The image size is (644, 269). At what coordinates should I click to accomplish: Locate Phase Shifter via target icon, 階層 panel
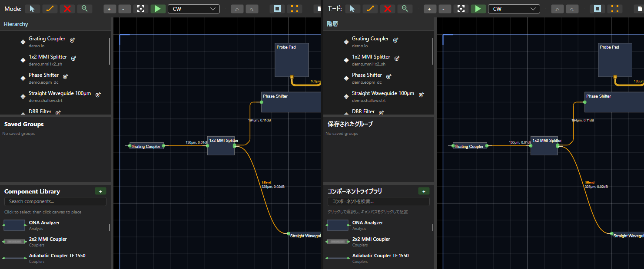(389, 76)
